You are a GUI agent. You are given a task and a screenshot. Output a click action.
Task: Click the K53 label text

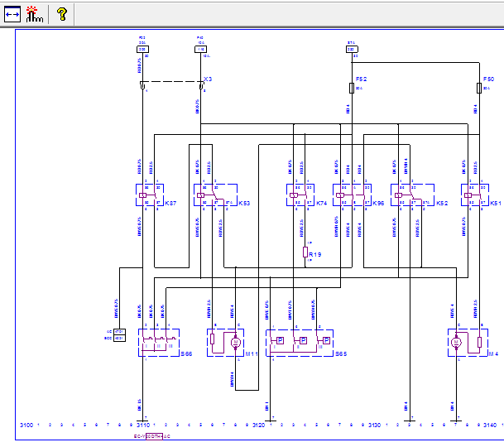click(244, 203)
